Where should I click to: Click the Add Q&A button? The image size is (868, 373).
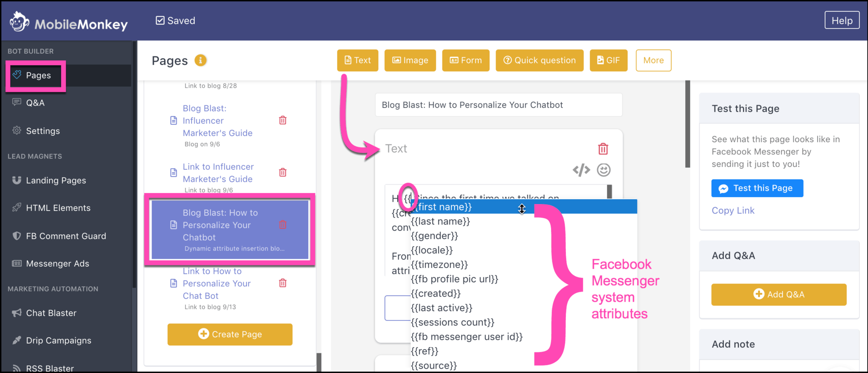pyautogui.click(x=778, y=295)
